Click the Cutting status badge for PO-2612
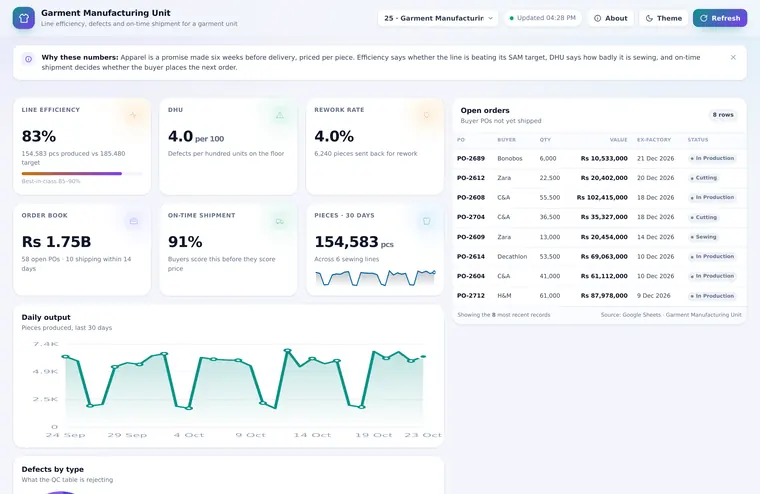Viewport: 760px width, 494px height. [x=703, y=178]
